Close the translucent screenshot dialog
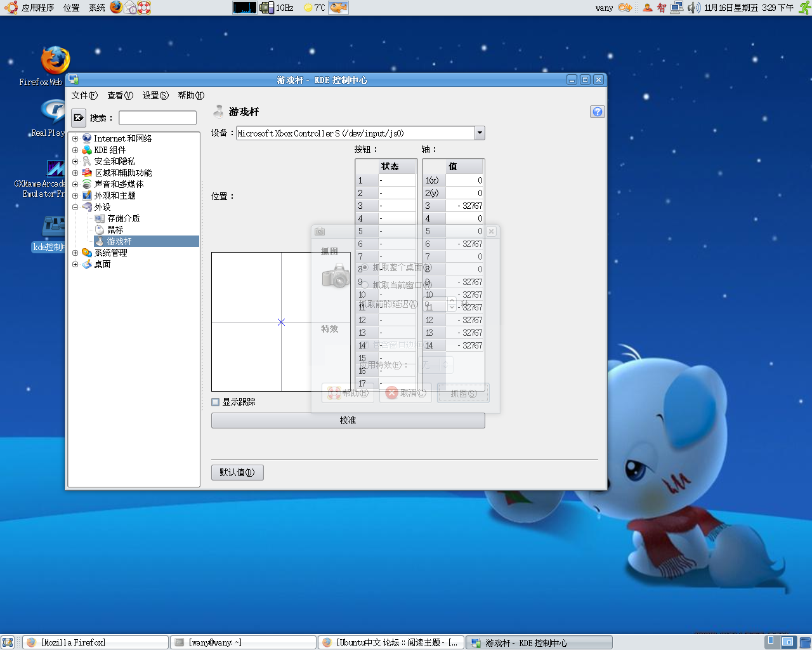This screenshot has height=650, width=812. point(491,232)
